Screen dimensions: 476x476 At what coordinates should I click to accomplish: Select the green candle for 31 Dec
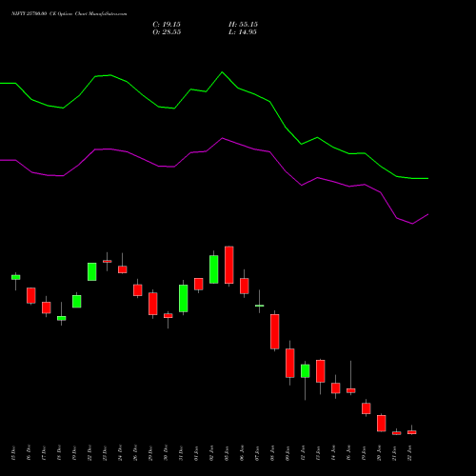click(x=184, y=298)
